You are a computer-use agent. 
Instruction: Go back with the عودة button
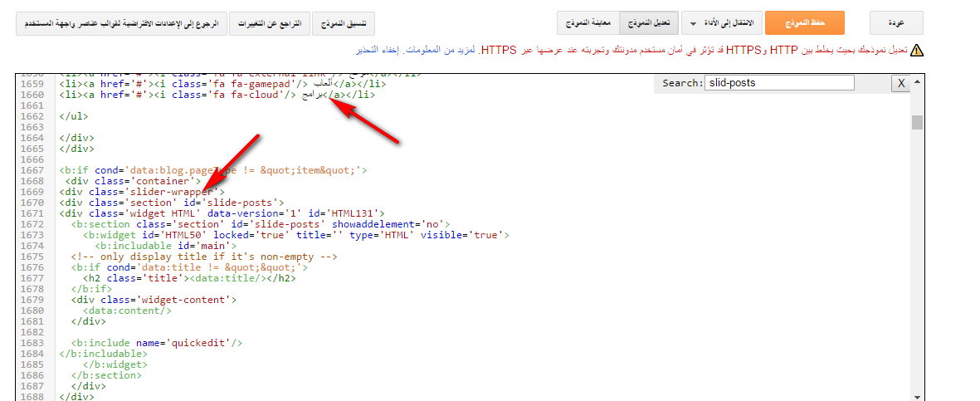pos(896,23)
